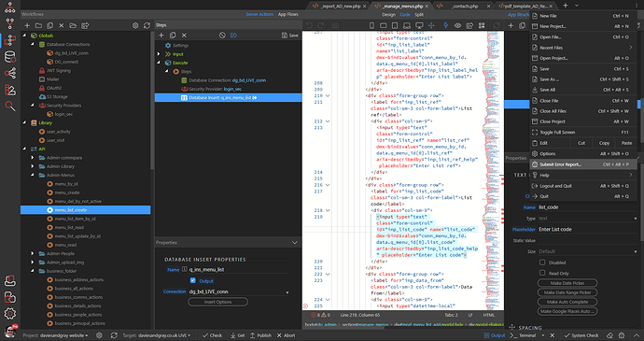Click Workflows settings gear icon
The image size is (644, 341).
(x=135, y=25)
